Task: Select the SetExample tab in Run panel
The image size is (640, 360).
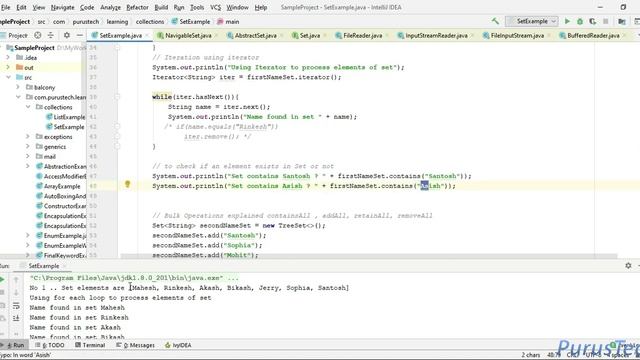Action: tap(43, 266)
